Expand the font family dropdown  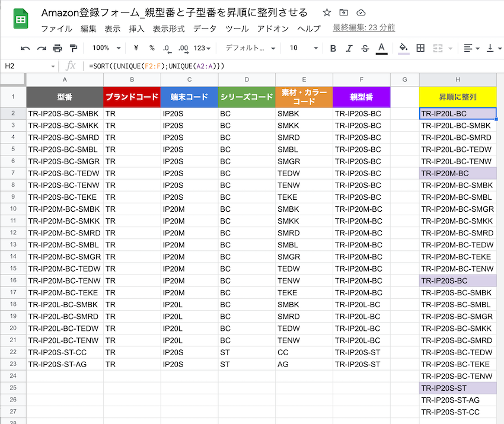250,48
